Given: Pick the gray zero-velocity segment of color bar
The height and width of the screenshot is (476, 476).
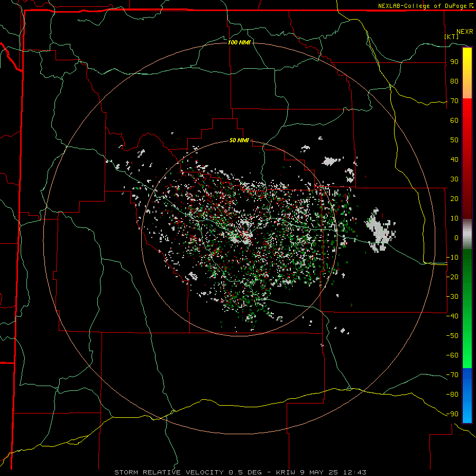Looking at the screenshot, I should pos(467,234).
